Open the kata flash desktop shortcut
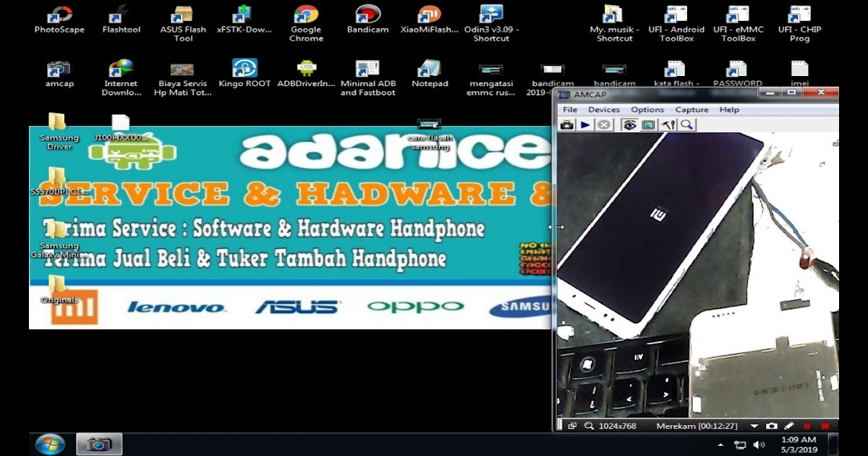The width and height of the screenshot is (868, 456). pos(676,73)
